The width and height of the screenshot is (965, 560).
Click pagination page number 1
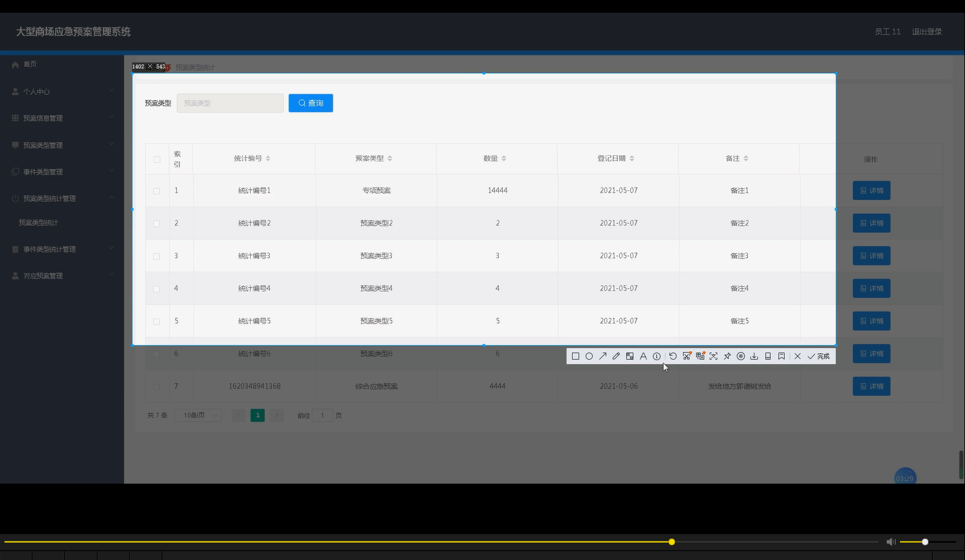(257, 416)
